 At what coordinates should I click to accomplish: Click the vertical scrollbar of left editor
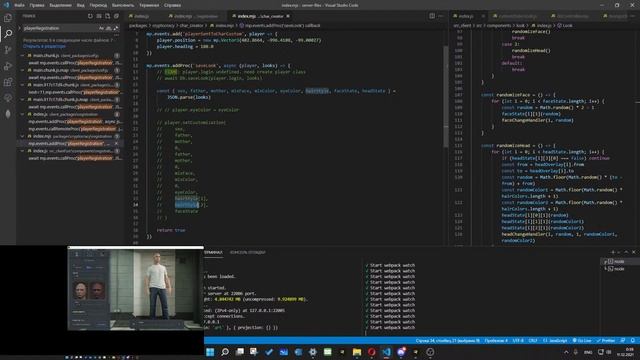coord(446,96)
